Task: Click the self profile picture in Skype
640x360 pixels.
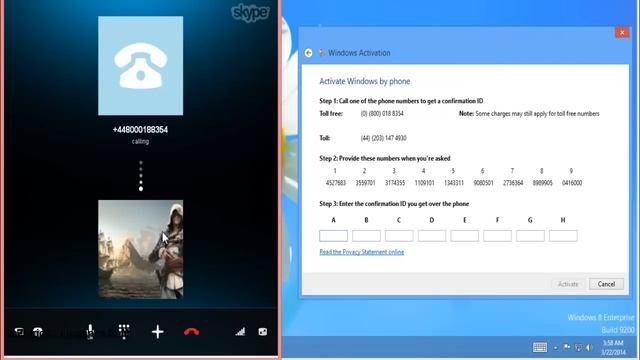Action: [x=140, y=249]
